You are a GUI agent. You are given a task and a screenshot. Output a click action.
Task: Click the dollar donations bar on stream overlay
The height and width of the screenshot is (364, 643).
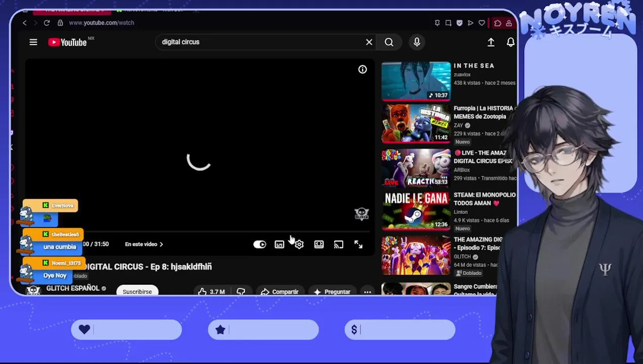pyautogui.click(x=400, y=330)
